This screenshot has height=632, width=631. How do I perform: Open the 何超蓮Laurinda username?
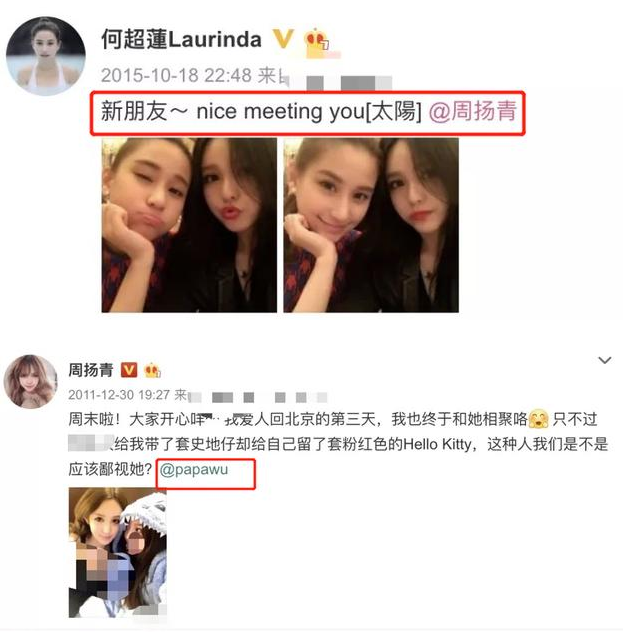click(x=181, y=39)
